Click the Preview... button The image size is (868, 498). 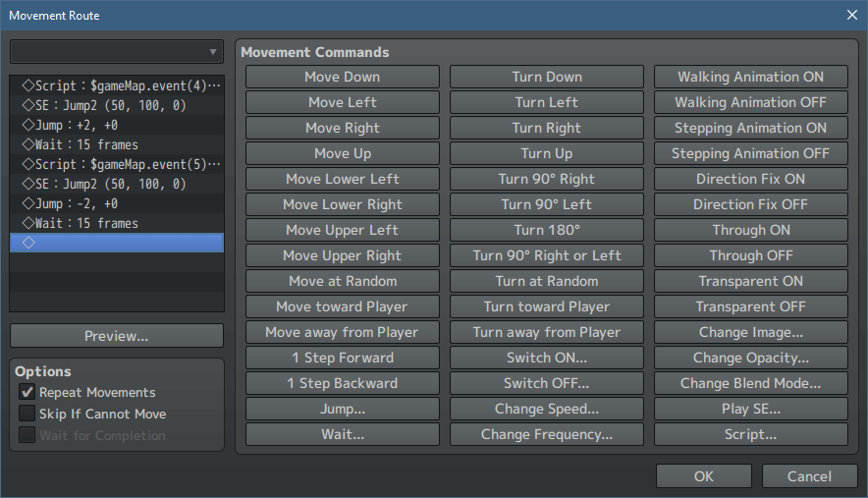coord(117,336)
